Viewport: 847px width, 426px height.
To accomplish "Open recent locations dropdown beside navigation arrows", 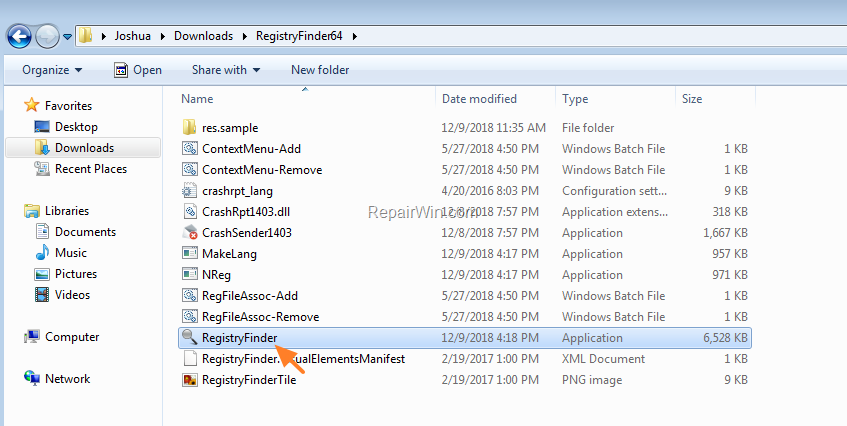I will tap(68, 37).
